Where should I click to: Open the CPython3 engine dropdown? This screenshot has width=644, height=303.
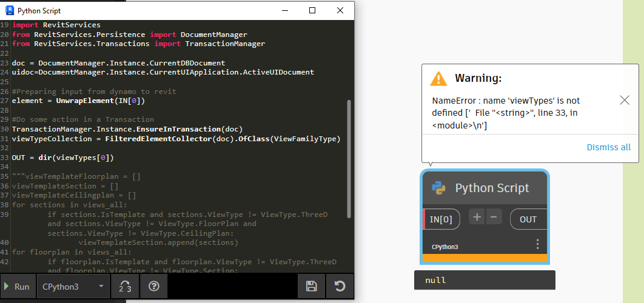[73, 286]
